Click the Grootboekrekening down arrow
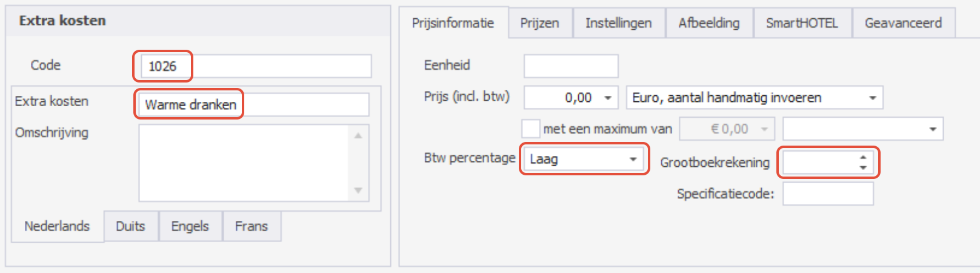 (x=863, y=167)
